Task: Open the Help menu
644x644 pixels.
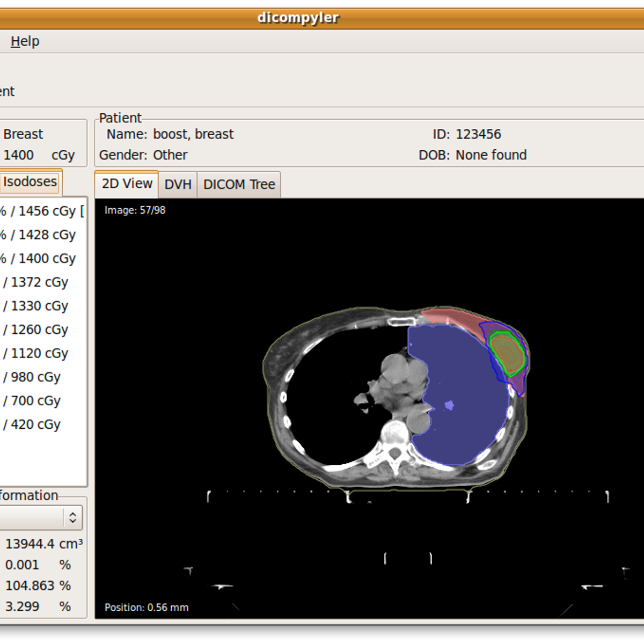Action: pyautogui.click(x=25, y=41)
